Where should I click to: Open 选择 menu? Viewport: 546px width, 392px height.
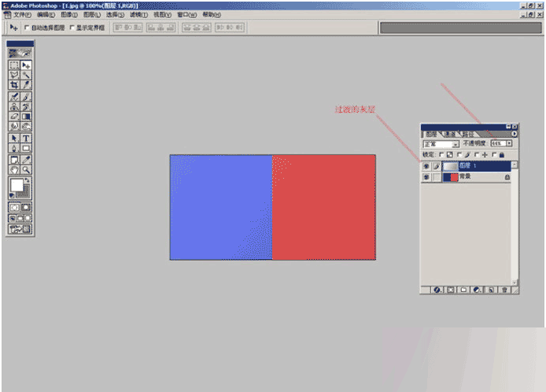point(116,15)
